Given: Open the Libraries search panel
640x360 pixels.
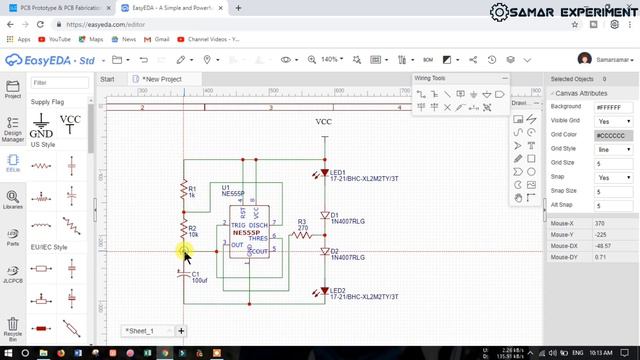Looking at the screenshot, I should (13, 200).
